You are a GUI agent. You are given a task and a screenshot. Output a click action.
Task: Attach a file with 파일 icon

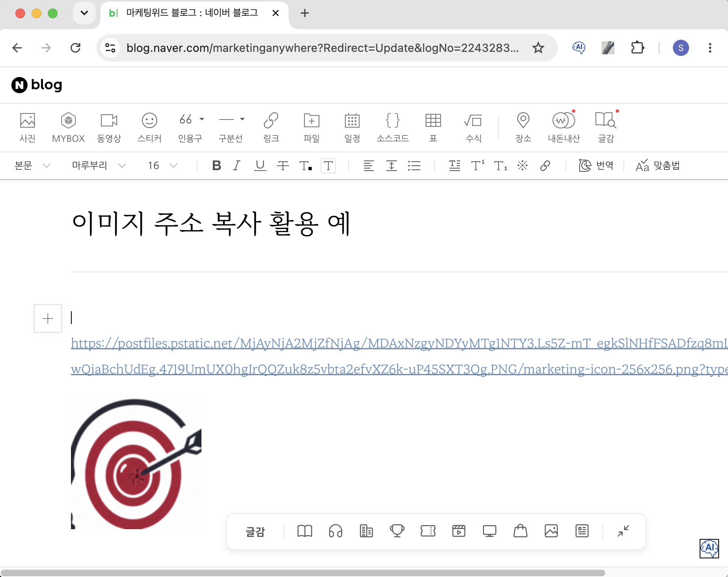(312, 127)
